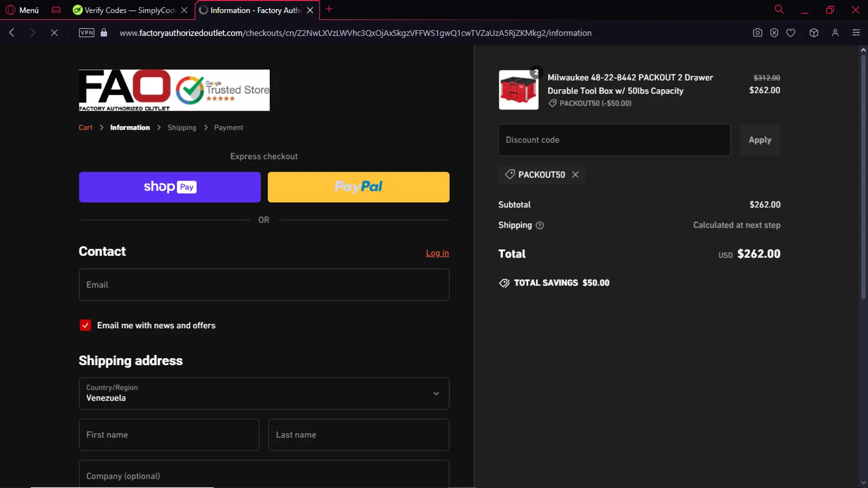Click the $262.00 total amount
Viewport: 868px width, 488px height.
click(x=759, y=254)
